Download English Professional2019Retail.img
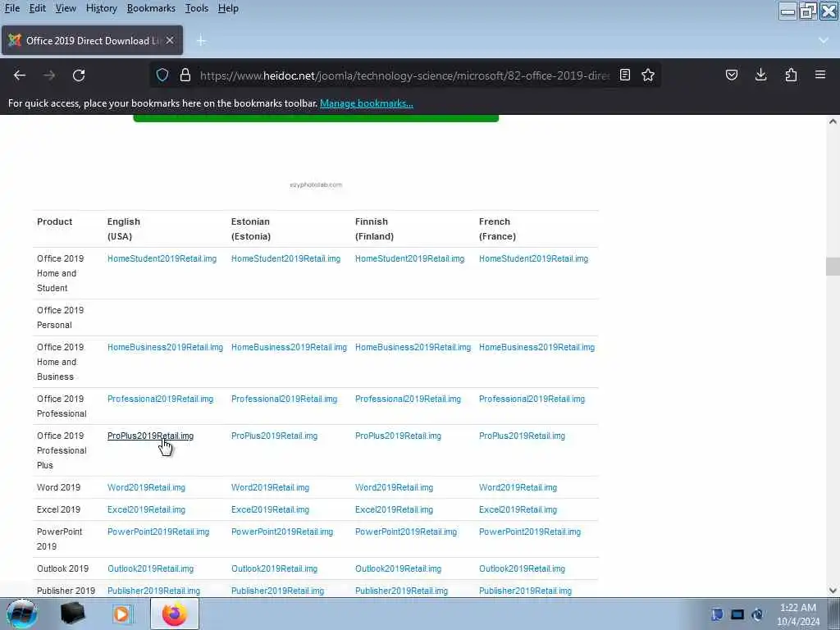Viewport: 840px width, 630px height. pos(160,399)
